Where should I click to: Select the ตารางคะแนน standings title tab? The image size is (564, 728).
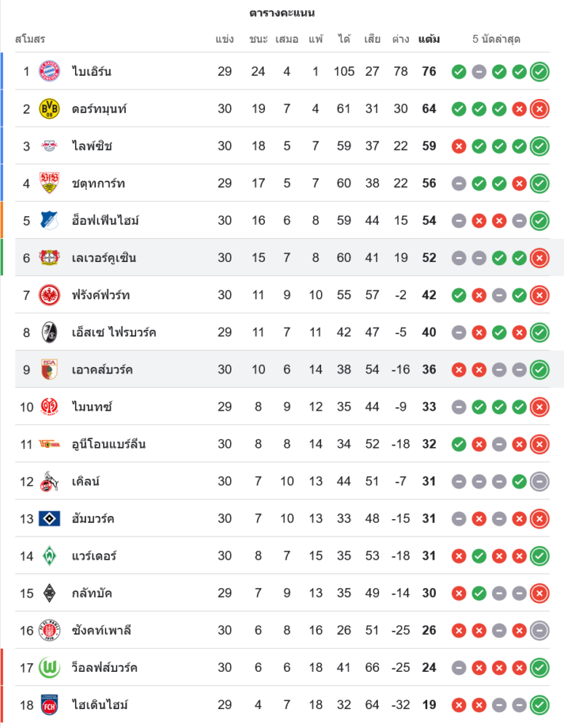click(282, 13)
